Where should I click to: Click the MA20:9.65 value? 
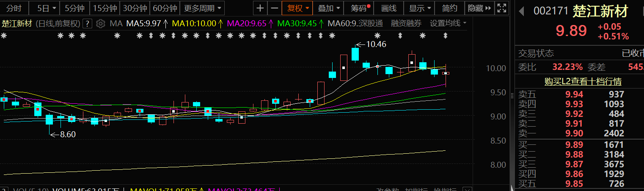(247, 23)
